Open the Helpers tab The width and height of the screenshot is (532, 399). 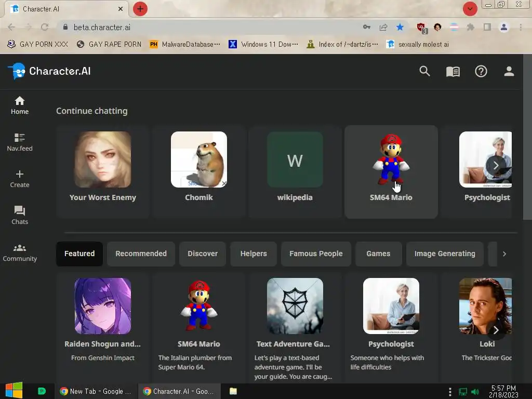(254, 254)
